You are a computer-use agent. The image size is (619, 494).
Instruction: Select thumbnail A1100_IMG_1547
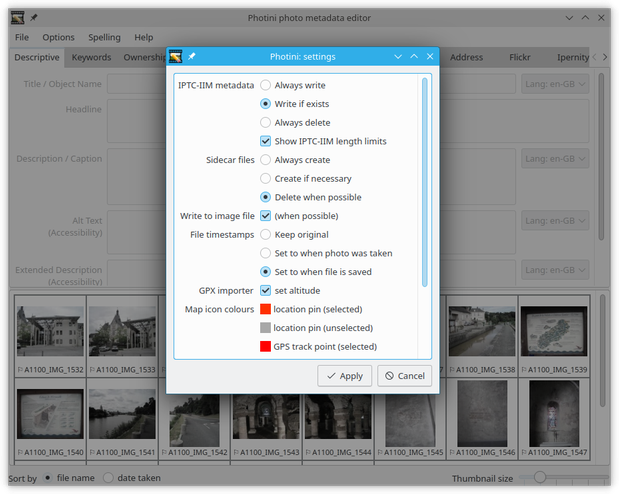pyautogui.click(x=554, y=419)
